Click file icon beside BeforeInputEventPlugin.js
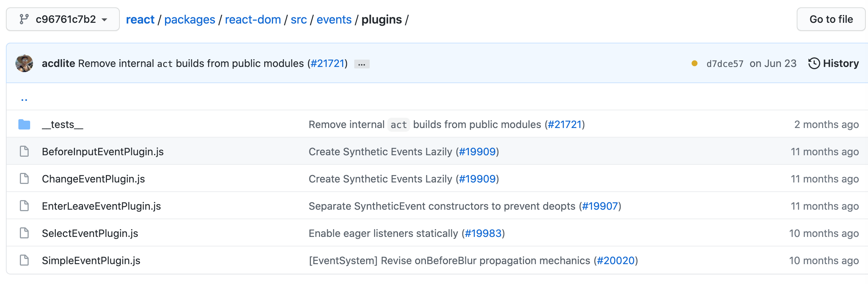Screen dimensions: 868x284 click(24, 151)
